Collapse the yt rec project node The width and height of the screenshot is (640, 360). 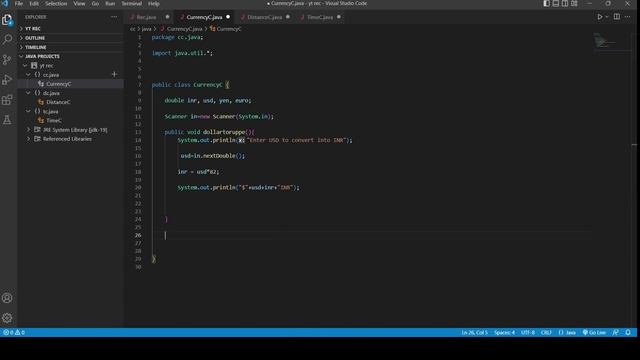[x=25, y=65]
